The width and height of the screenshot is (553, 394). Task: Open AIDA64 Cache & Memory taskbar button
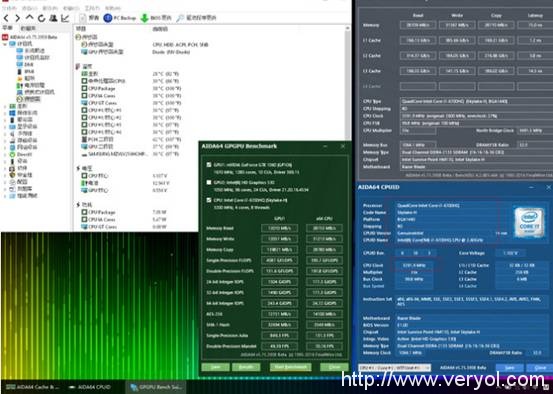coord(33,387)
